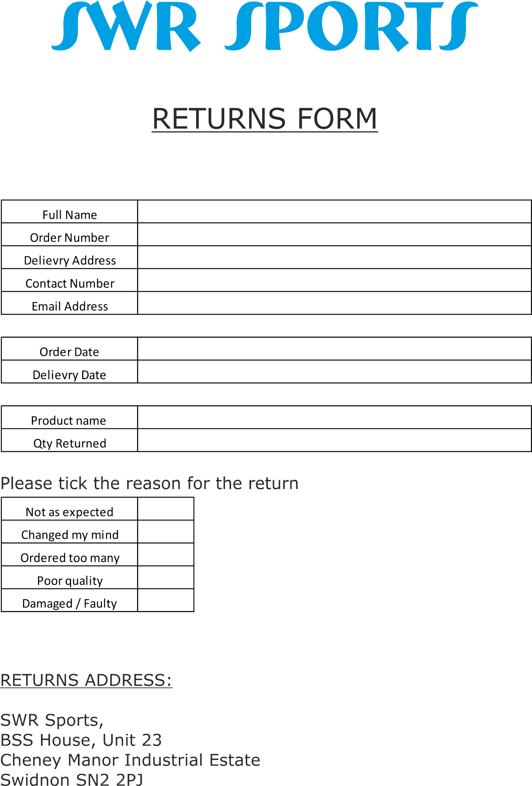Click the Order Number entry box
The width and height of the screenshot is (532, 786).
334,234
